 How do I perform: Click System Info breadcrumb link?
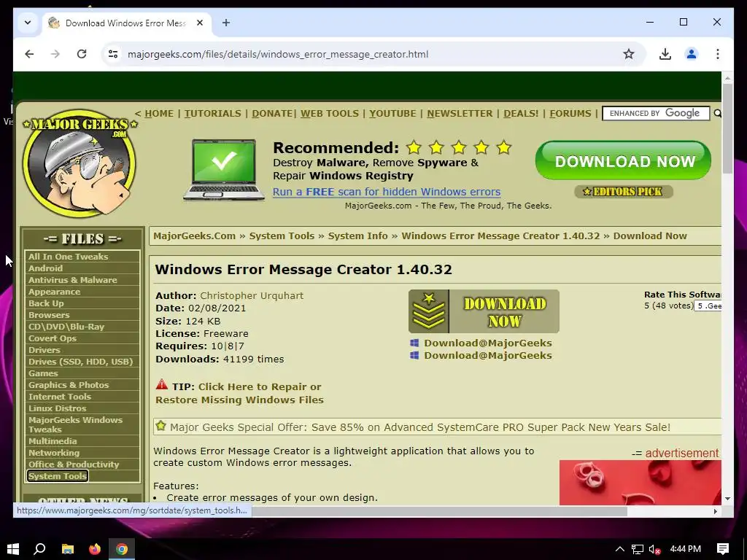pyautogui.click(x=357, y=236)
